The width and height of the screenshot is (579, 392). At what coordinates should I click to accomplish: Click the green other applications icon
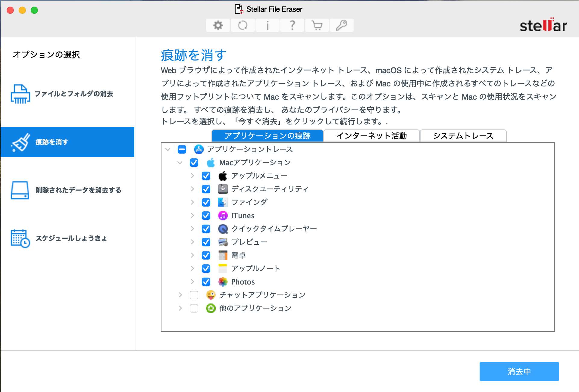[x=211, y=308]
